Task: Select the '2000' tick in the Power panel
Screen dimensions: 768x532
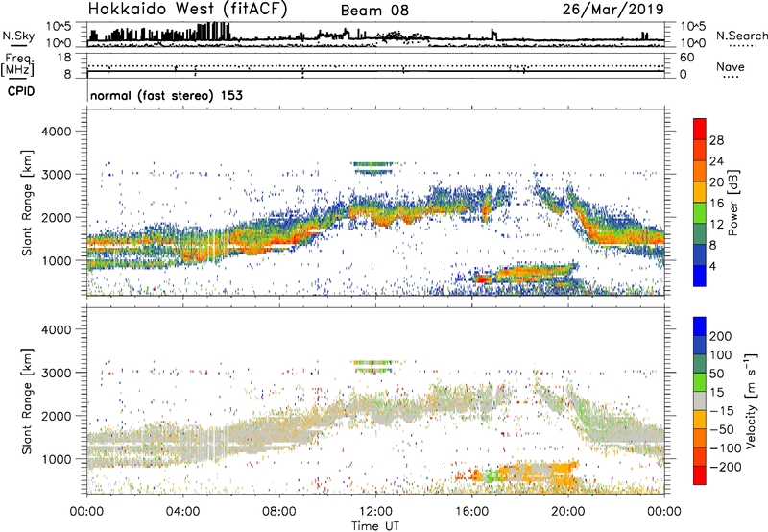Action: click(x=56, y=217)
